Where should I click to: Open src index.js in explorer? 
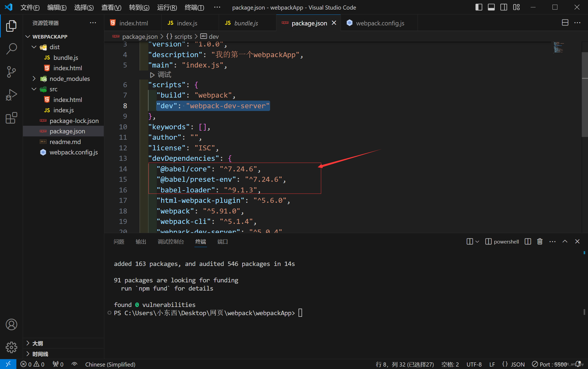tap(63, 110)
